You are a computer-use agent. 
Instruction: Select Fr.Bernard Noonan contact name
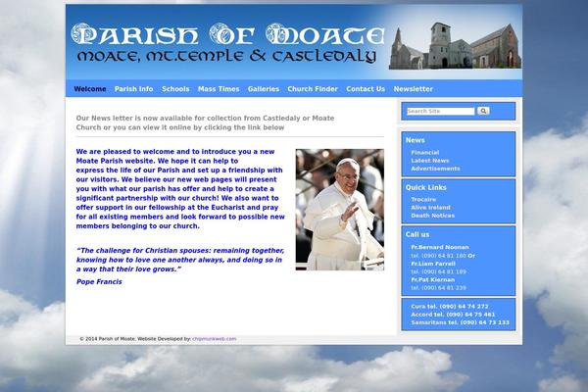pos(439,247)
